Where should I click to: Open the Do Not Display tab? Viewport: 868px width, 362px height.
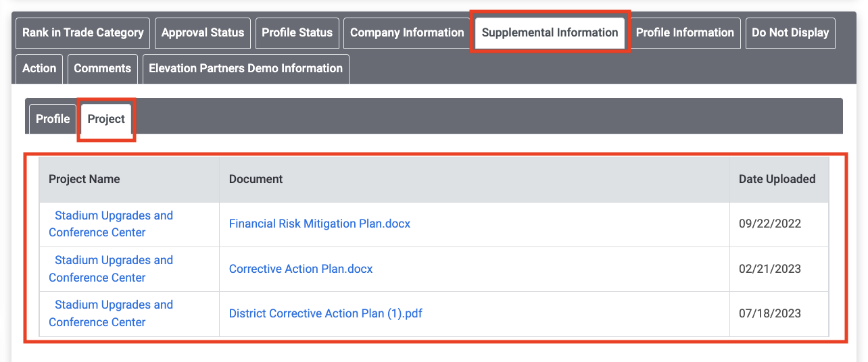tap(790, 32)
